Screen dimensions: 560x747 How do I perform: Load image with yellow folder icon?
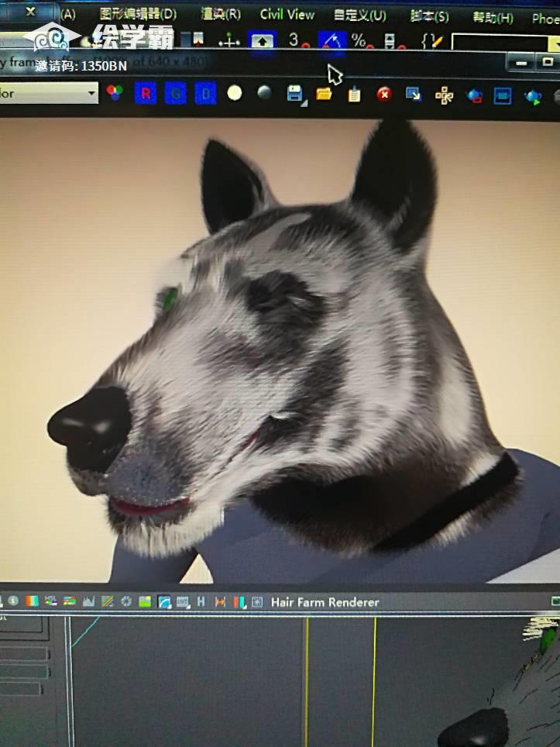(x=324, y=94)
